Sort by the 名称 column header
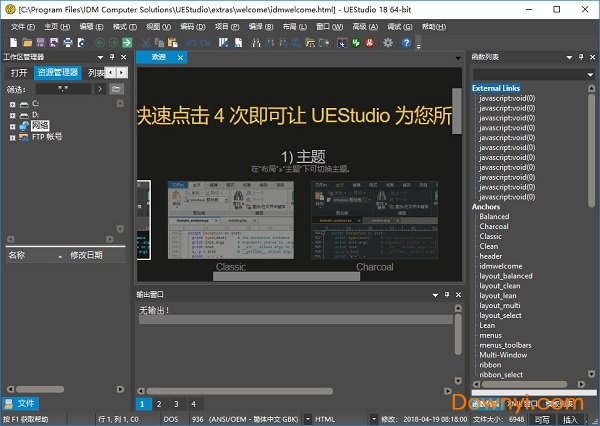Image resolution: width=600 pixels, height=426 pixels. (35, 255)
